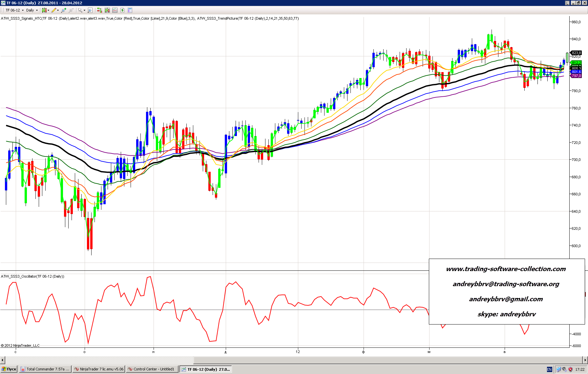
Task: Switch to Control Center - Untitled1 taskbar window
Action: [x=152, y=369]
